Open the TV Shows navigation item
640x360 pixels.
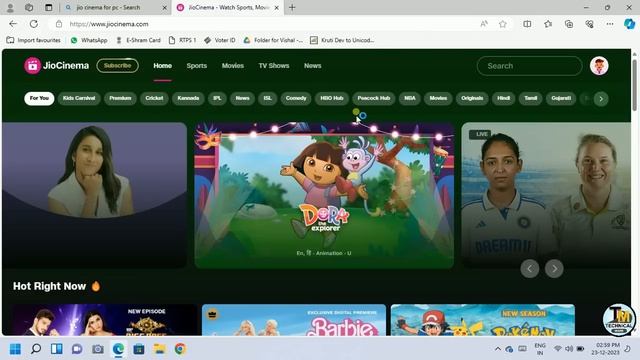tap(274, 66)
